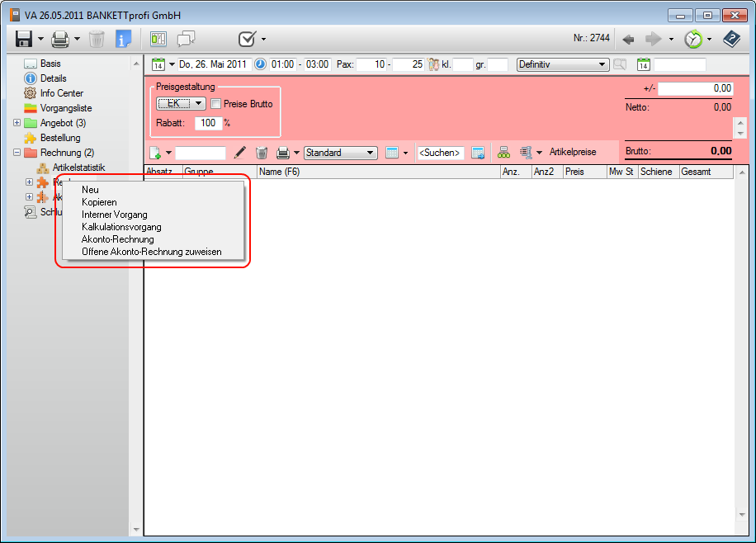
Task: Open the EK price type dropdown
Action: (181, 104)
